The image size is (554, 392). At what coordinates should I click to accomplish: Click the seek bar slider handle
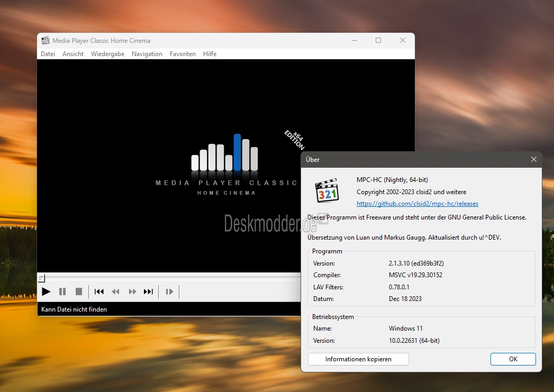coord(41,278)
